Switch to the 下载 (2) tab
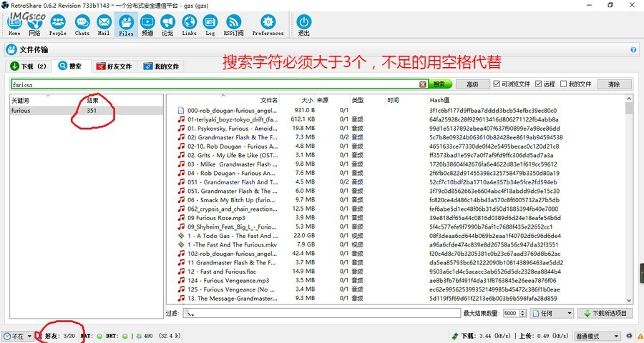Viewport: 644px width, 343px height. coord(29,66)
